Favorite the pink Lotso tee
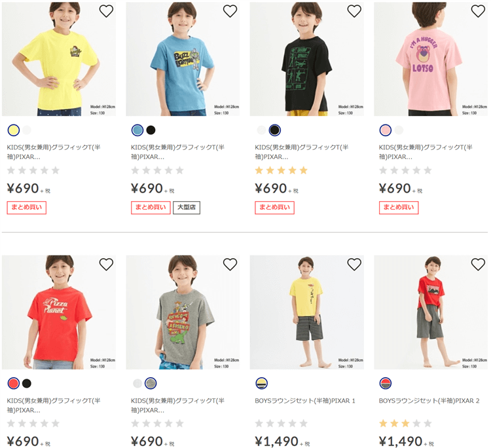Viewport: 491px width, 448px height. tap(478, 11)
